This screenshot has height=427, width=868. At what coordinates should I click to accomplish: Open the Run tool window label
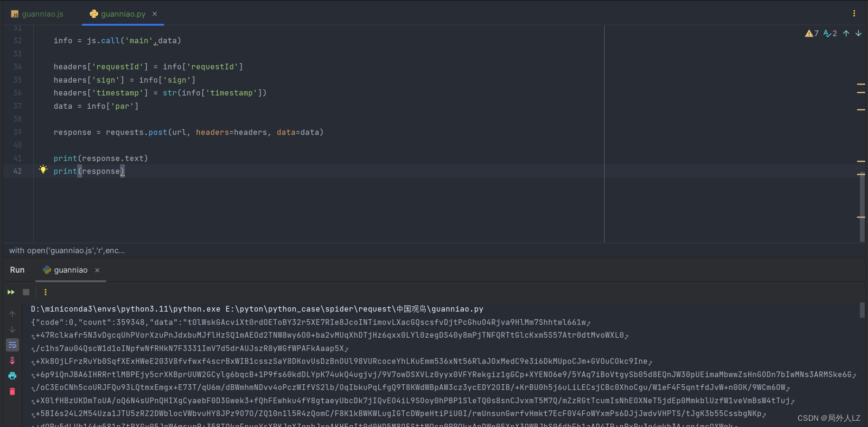[17, 270]
